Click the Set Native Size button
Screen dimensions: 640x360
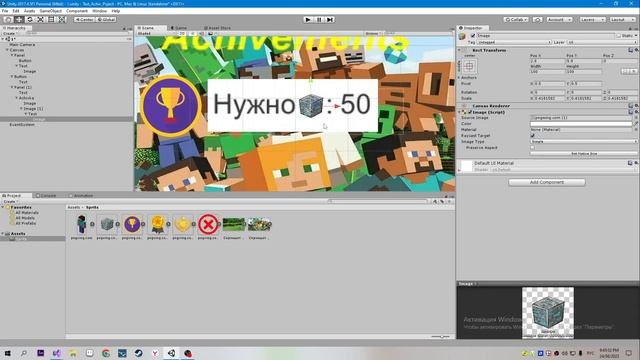(x=584, y=153)
